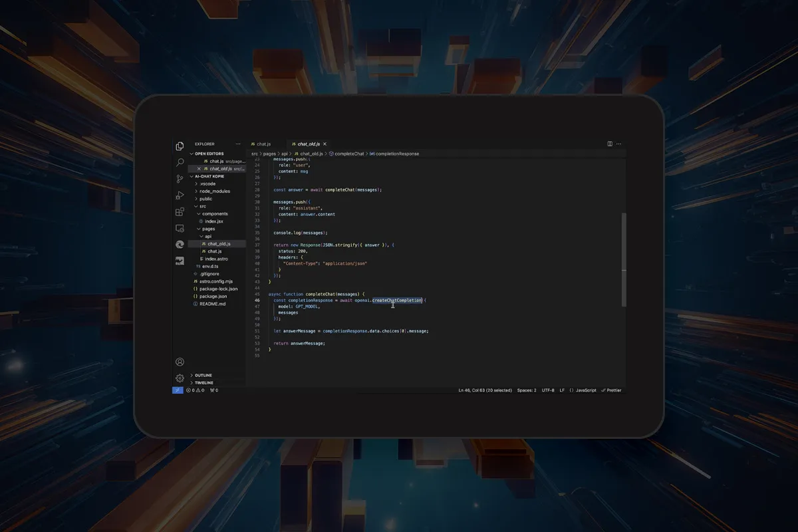Open the Accounts menu icon
This screenshot has height=532, width=798.
coord(180,362)
